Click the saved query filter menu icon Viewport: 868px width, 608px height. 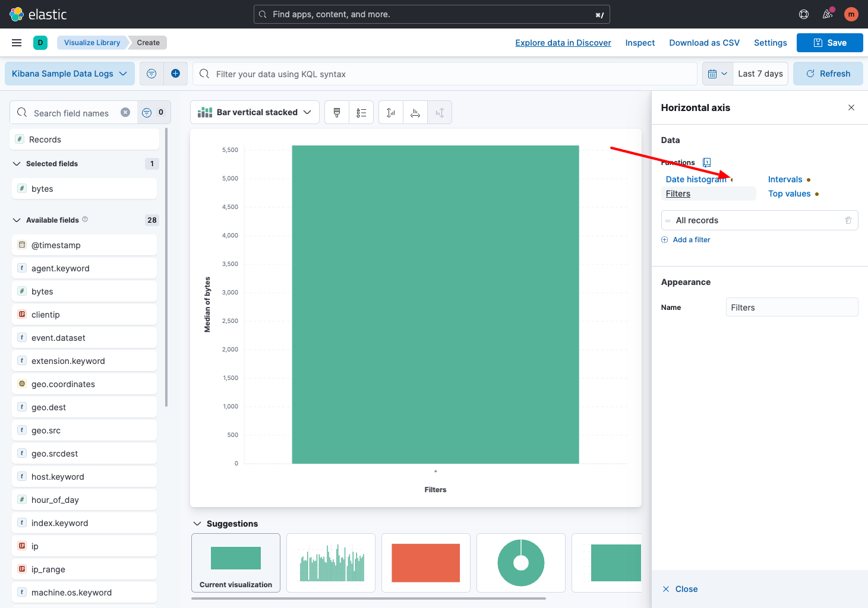(x=151, y=74)
